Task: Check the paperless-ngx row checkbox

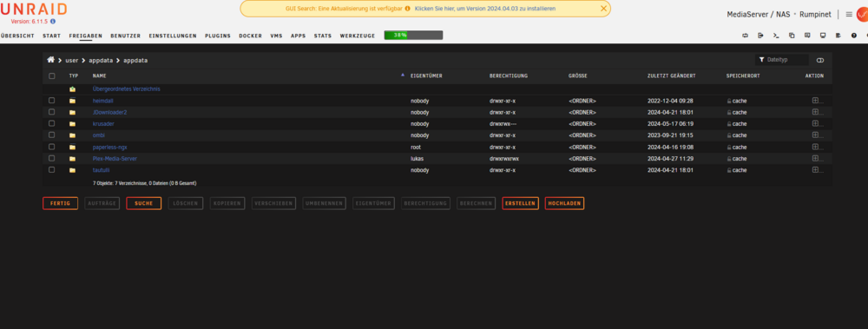Action: (51, 147)
